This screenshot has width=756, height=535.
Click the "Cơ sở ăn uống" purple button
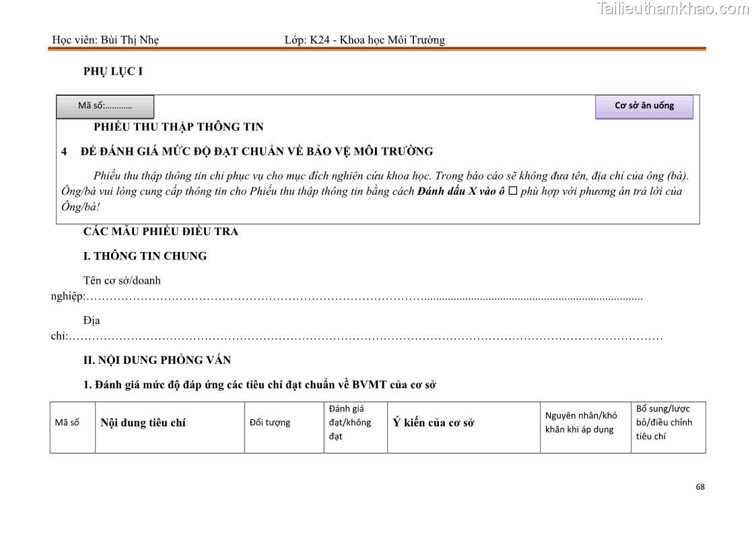(x=644, y=106)
